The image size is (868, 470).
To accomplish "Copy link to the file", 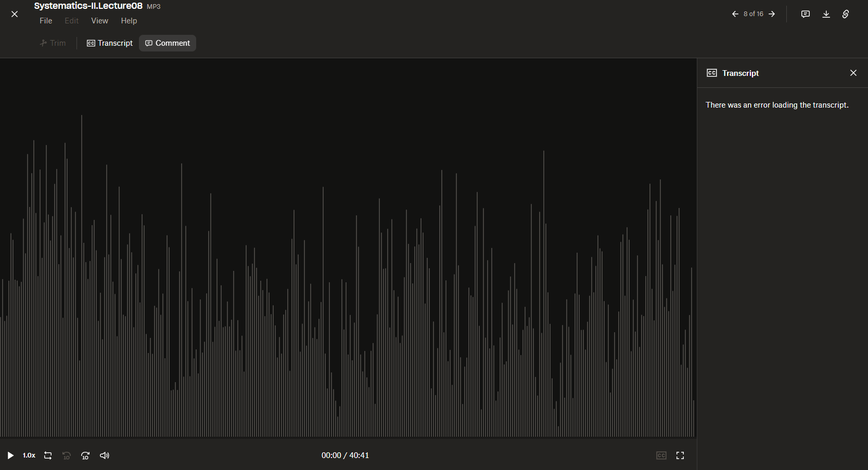I will (x=846, y=14).
